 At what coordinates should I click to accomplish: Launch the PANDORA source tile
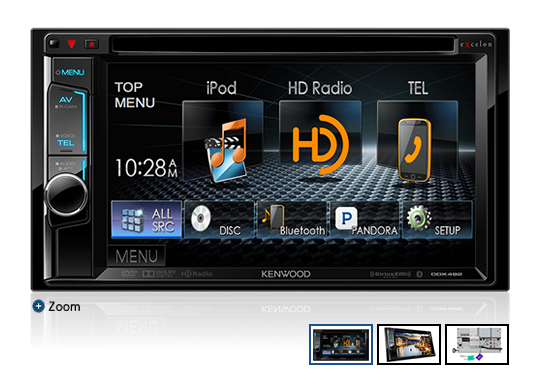coord(364,219)
